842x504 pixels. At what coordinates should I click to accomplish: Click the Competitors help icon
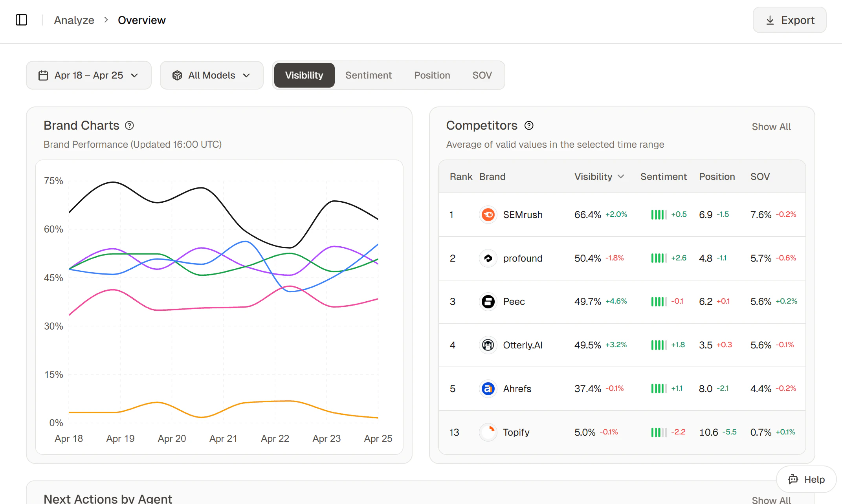(529, 126)
